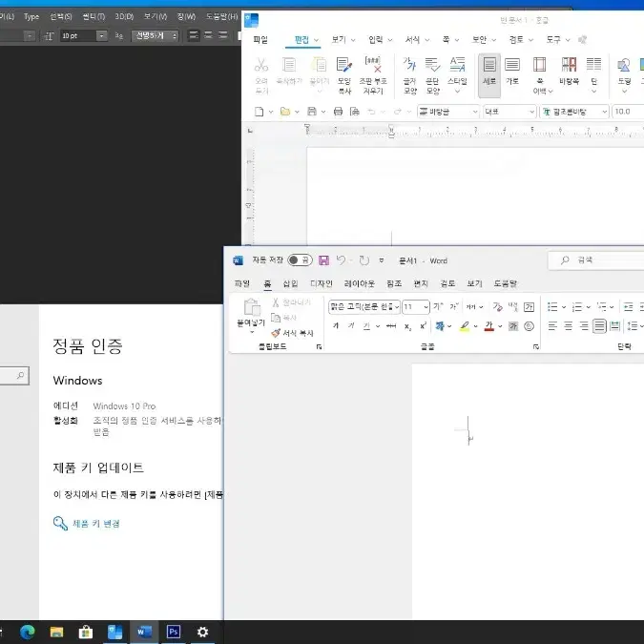Click Word align left icon
This screenshot has height=644, width=644.
pyautogui.click(x=552, y=326)
